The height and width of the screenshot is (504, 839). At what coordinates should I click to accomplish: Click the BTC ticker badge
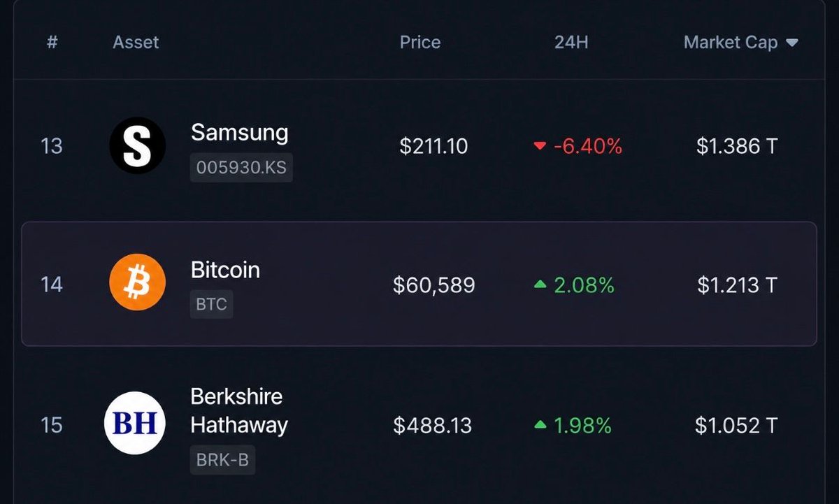pos(211,305)
